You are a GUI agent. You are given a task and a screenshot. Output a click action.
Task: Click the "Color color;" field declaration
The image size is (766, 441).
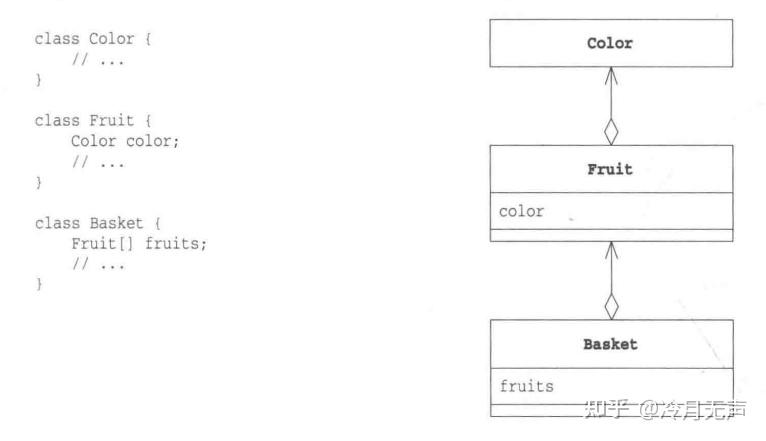coord(125,141)
